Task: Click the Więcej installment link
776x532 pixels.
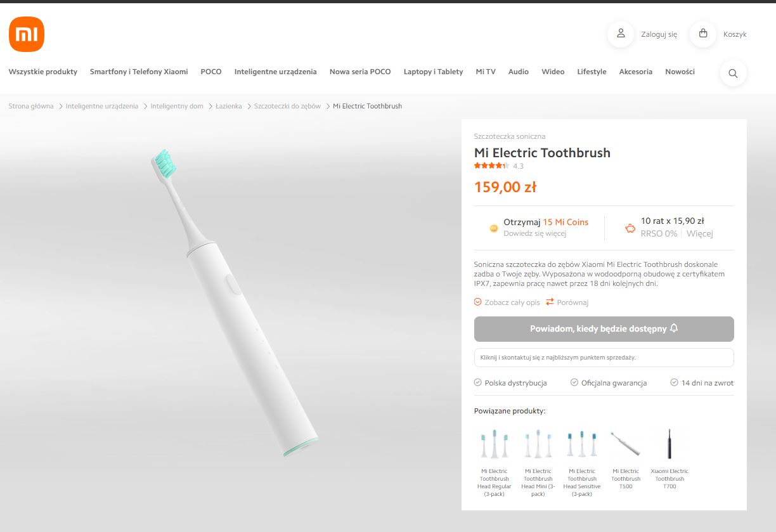Action: pyautogui.click(x=700, y=234)
